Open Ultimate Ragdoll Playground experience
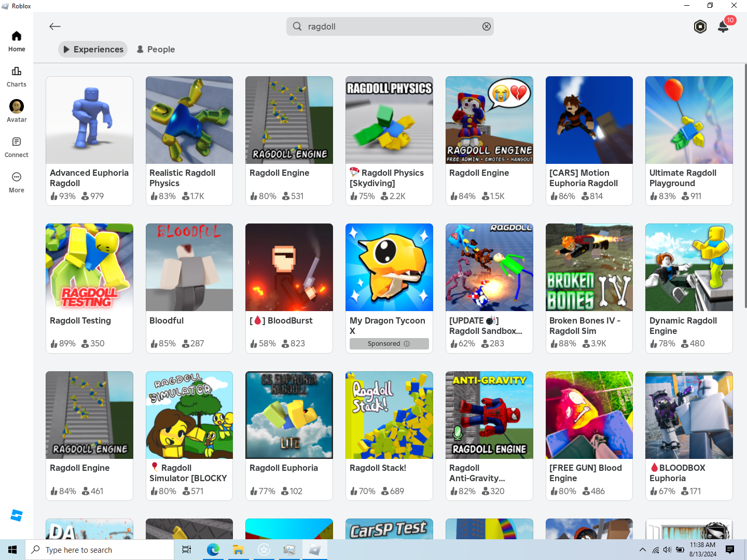Image resolution: width=747 pixels, height=560 pixels. (689, 141)
